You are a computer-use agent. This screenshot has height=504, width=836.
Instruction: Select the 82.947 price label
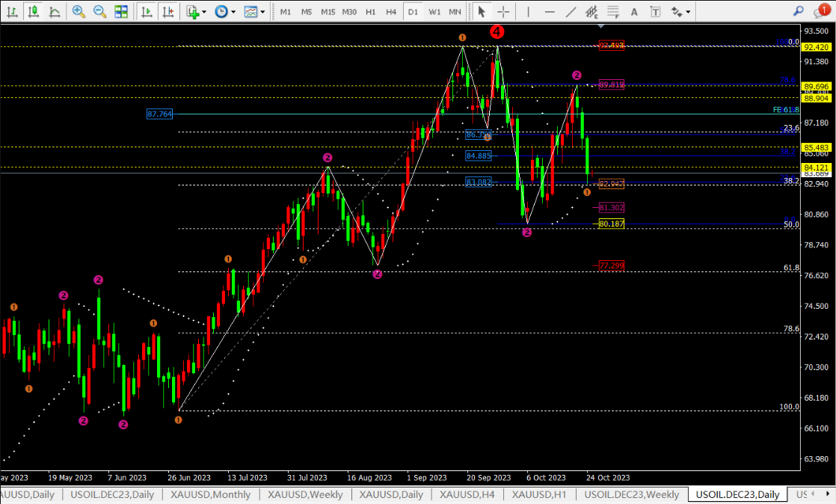tap(611, 183)
